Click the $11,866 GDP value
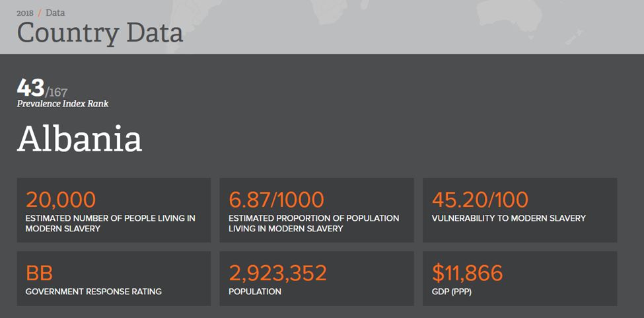The height and width of the screenshot is (318, 644). [x=468, y=272]
